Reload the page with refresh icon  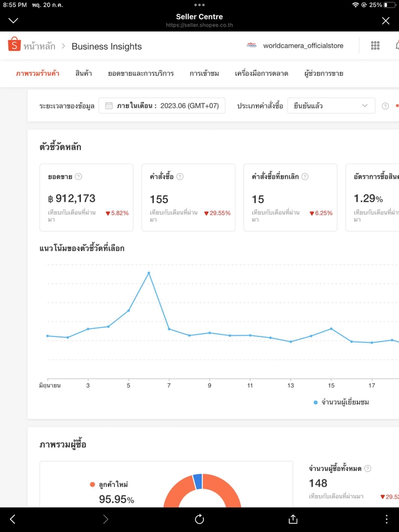tap(199, 519)
